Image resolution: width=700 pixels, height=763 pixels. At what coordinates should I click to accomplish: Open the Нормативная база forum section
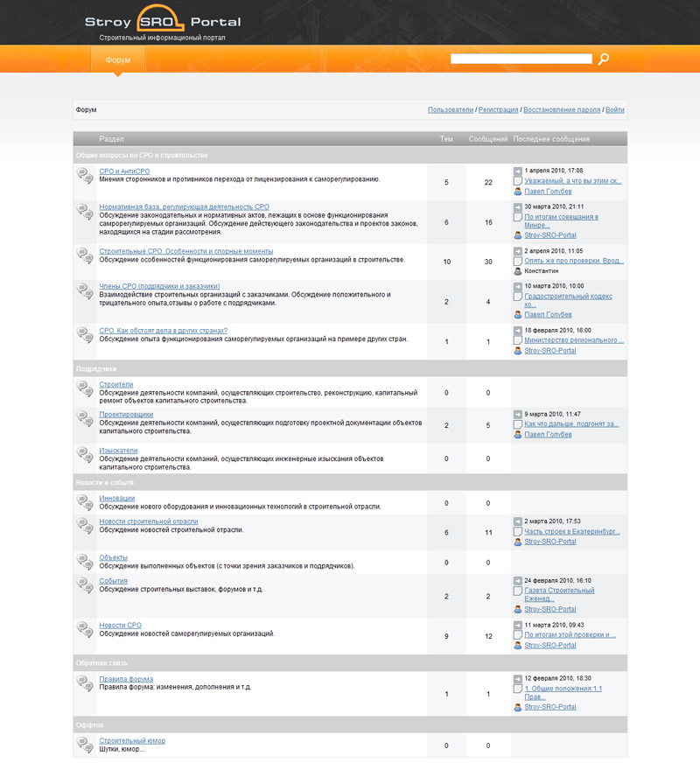[x=184, y=207]
